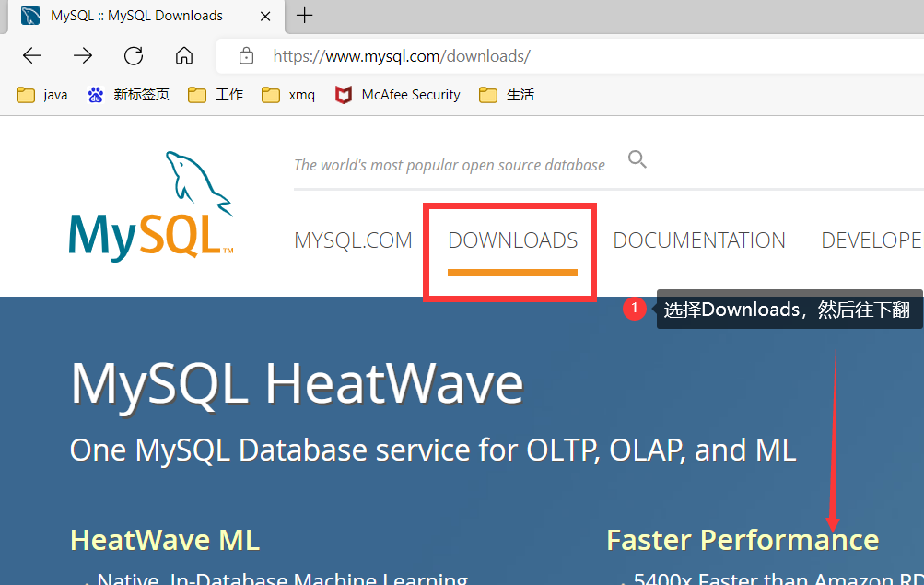Click the browser forward arrow
This screenshot has height=585, width=924.
point(83,56)
